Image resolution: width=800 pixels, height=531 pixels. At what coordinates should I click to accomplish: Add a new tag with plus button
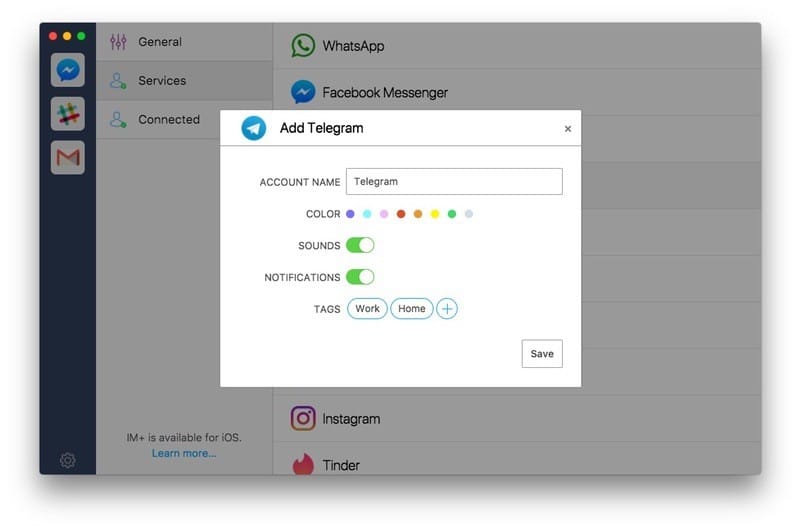pos(447,309)
